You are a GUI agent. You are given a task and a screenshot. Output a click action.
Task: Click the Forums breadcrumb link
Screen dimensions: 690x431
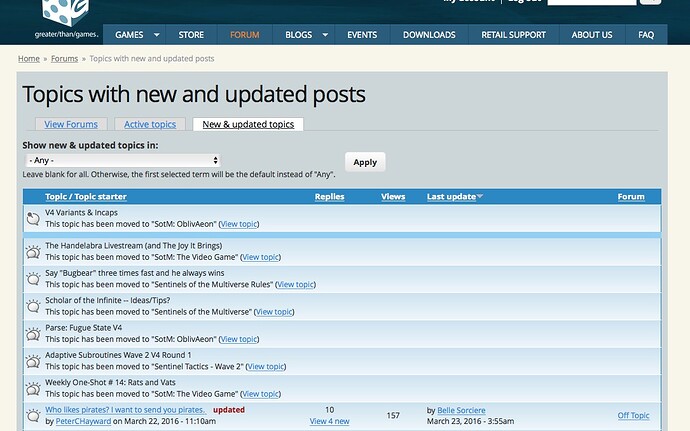64,59
